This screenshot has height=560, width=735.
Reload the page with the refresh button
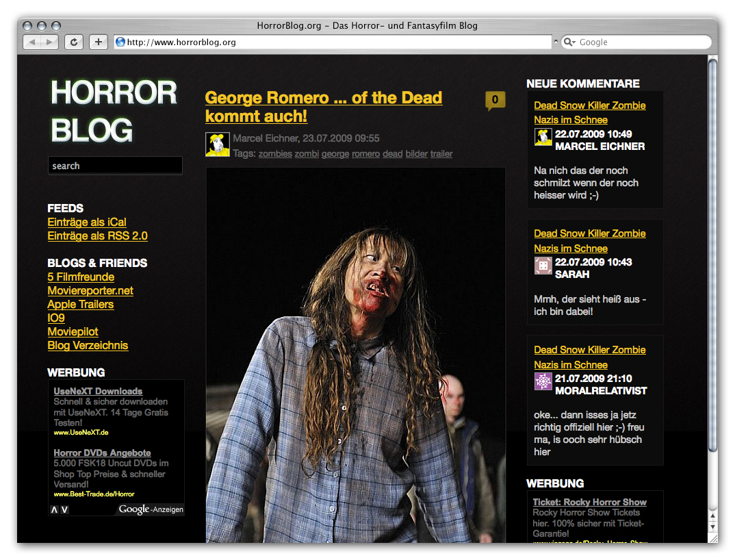click(x=74, y=42)
